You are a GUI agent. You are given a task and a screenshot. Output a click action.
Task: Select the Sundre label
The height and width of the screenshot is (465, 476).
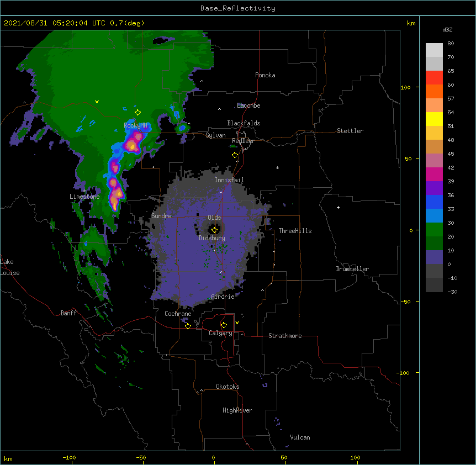(161, 216)
